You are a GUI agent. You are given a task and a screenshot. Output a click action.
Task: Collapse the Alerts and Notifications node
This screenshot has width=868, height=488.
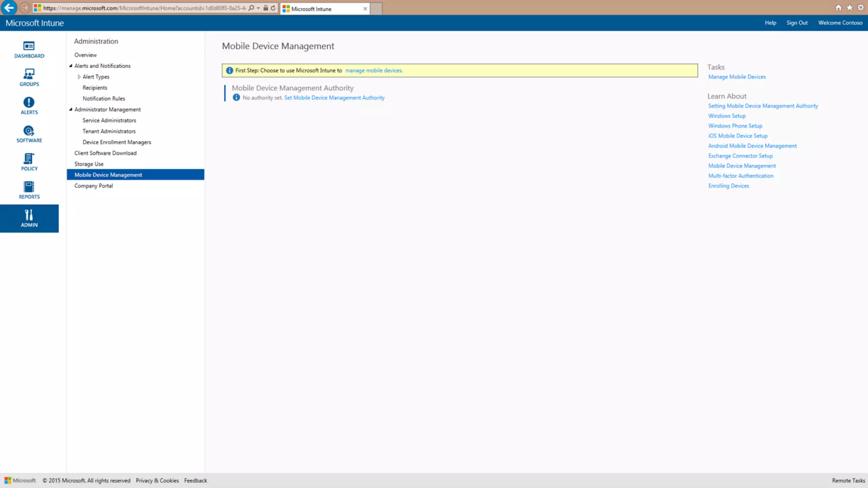click(71, 66)
